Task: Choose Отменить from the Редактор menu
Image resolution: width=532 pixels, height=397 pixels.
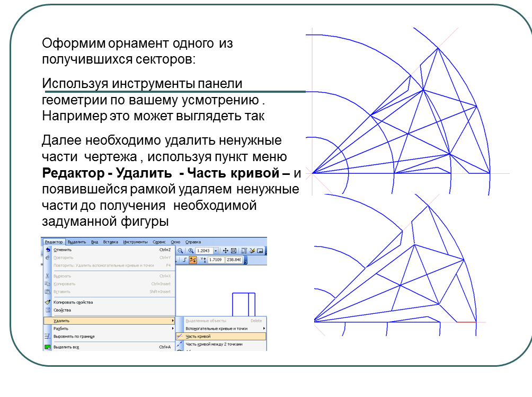Action: pyautogui.click(x=109, y=250)
